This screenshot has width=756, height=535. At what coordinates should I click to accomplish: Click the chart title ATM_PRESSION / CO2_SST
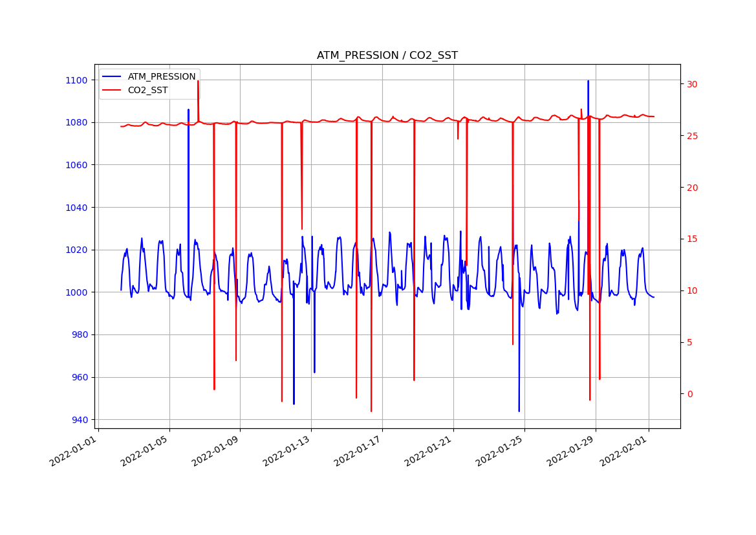click(x=387, y=56)
